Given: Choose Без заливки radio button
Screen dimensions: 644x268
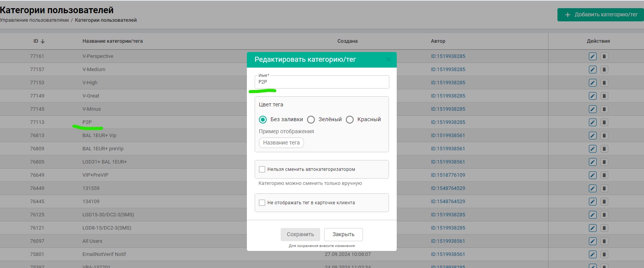Looking at the screenshot, I should (x=263, y=120).
